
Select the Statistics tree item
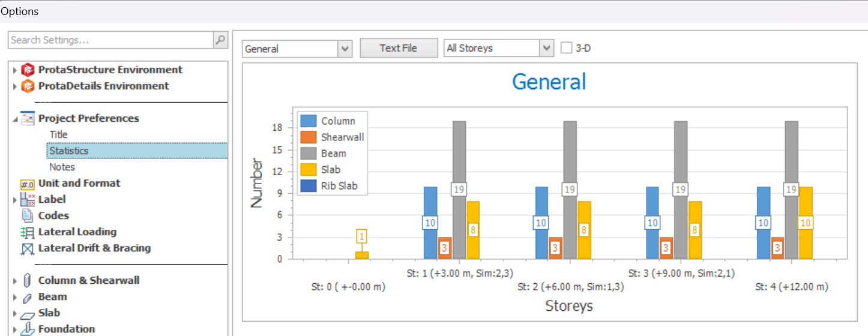click(x=68, y=151)
